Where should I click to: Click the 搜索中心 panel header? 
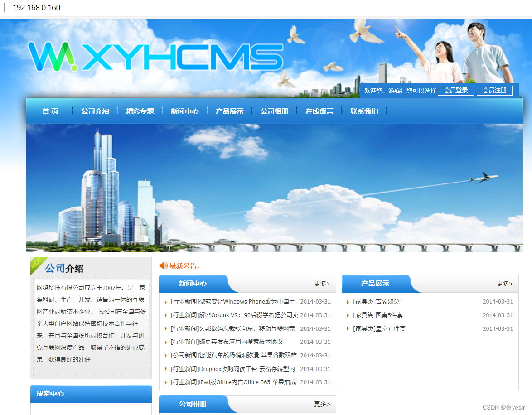pos(50,393)
